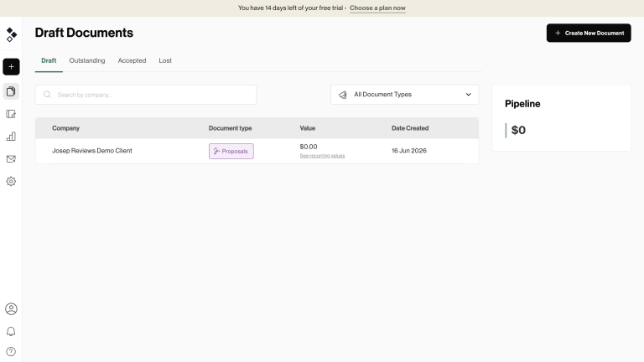Open the Josep Reviews Demo Client row
Image resolution: width=644 pixels, height=362 pixels.
click(x=257, y=151)
